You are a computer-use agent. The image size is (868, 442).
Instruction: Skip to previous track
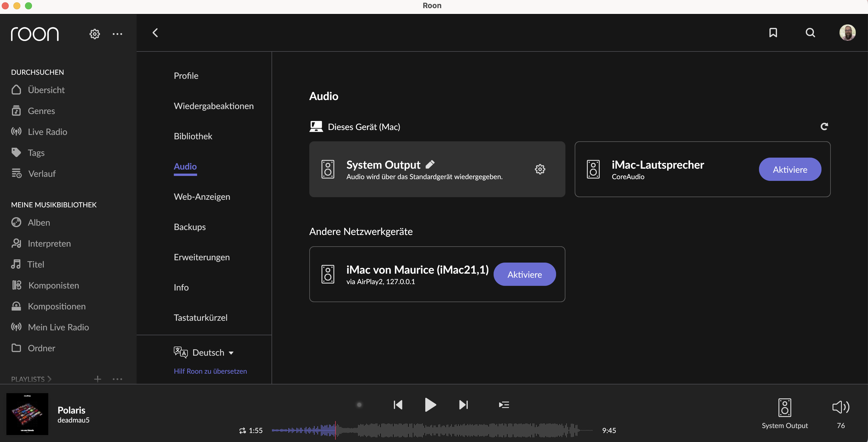coord(398,404)
